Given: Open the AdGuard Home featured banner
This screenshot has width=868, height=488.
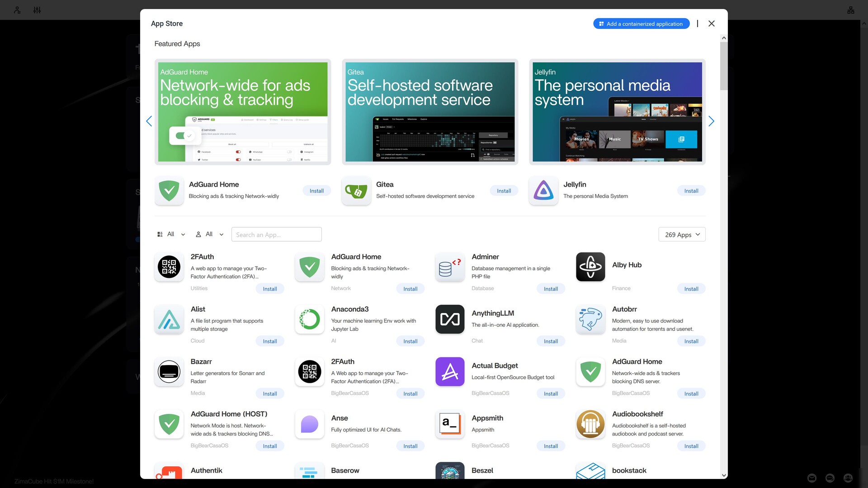Looking at the screenshot, I should pyautogui.click(x=243, y=112).
